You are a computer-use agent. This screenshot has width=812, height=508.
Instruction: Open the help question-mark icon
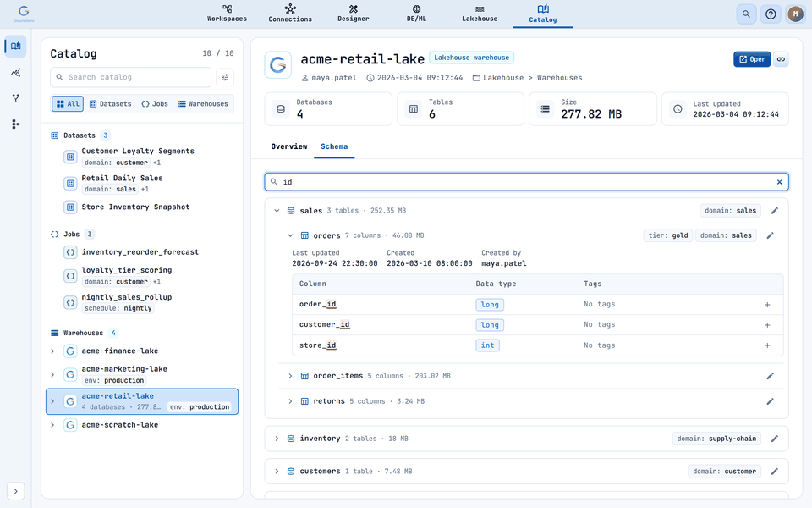(x=771, y=14)
